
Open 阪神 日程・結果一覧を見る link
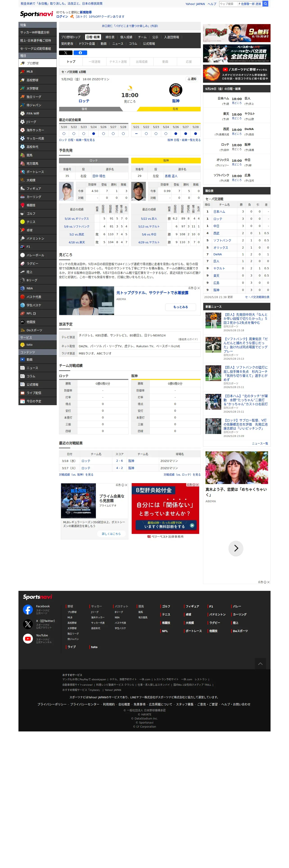pyautogui.click(x=184, y=140)
